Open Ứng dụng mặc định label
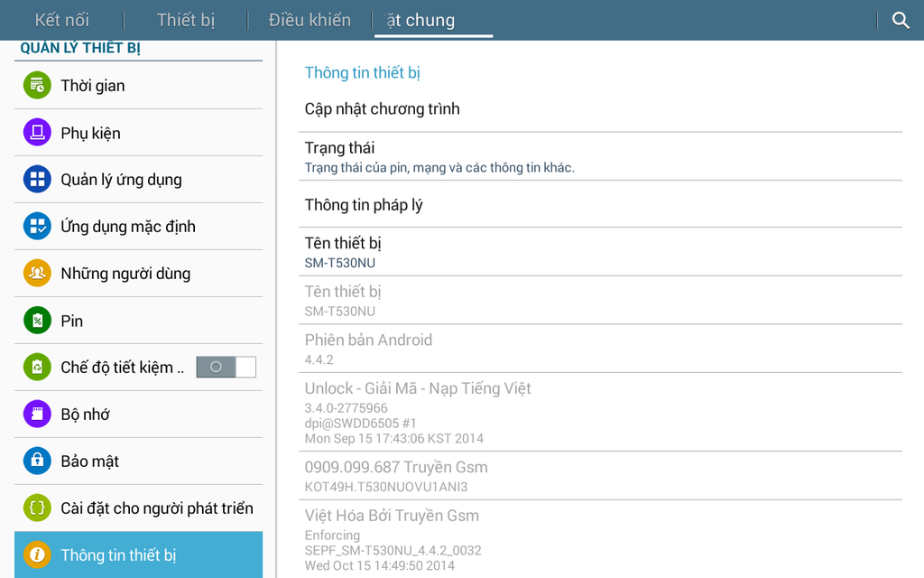Image resolution: width=924 pixels, height=578 pixels. [128, 227]
